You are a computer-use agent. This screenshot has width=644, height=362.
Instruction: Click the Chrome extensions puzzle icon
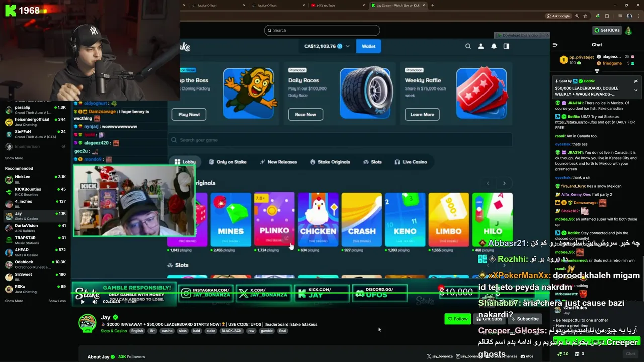tap(607, 16)
